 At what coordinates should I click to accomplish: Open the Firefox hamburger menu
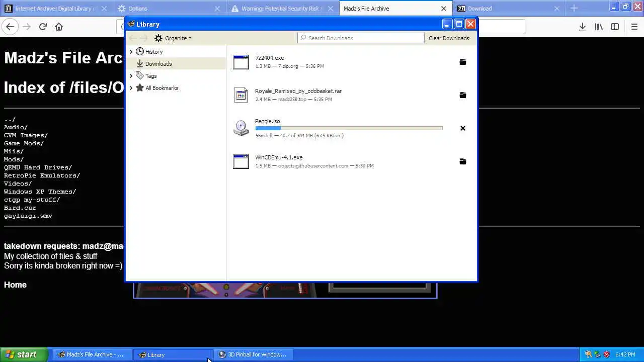634,27
